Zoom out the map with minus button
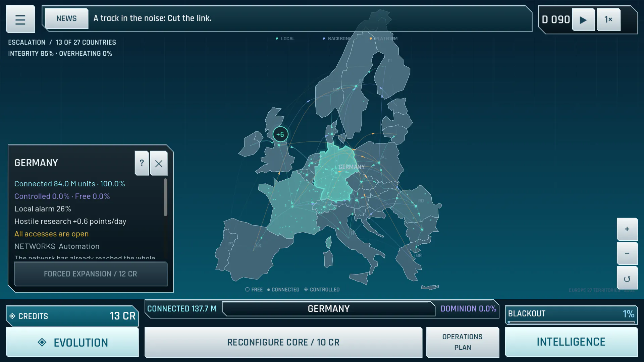The image size is (644, 362). (627, 253)
